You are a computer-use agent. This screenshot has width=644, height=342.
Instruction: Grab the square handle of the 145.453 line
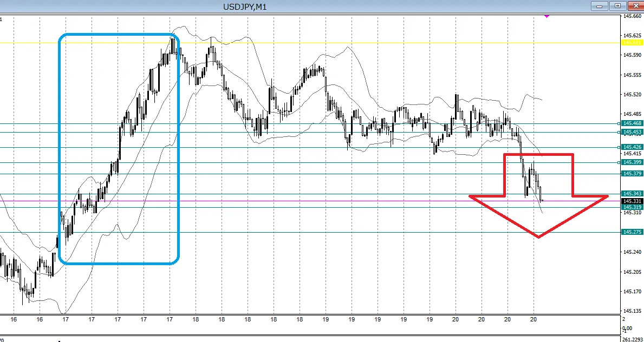coord(619,132)
